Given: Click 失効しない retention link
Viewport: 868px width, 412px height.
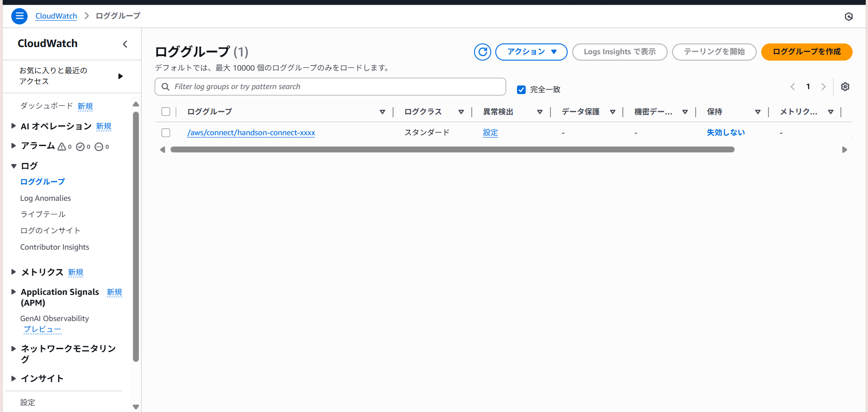Looking at the screenshot, I should pyautogui.click(x=726, y=133).
